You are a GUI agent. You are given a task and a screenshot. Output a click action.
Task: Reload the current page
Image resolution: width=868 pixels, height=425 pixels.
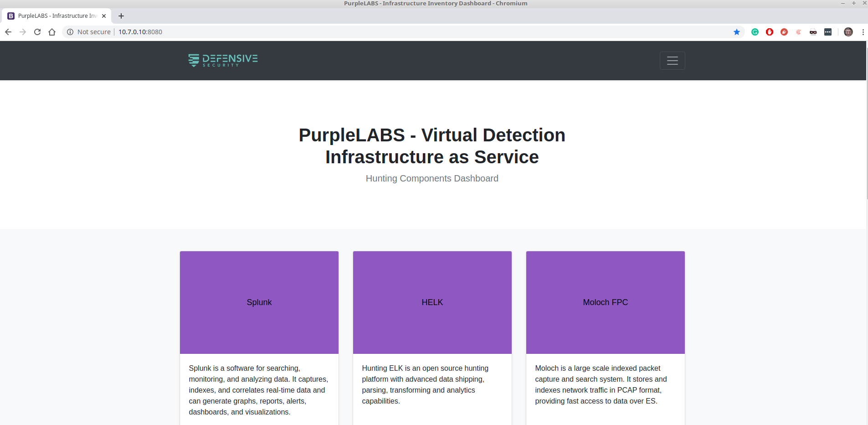[x=37, y=32]
